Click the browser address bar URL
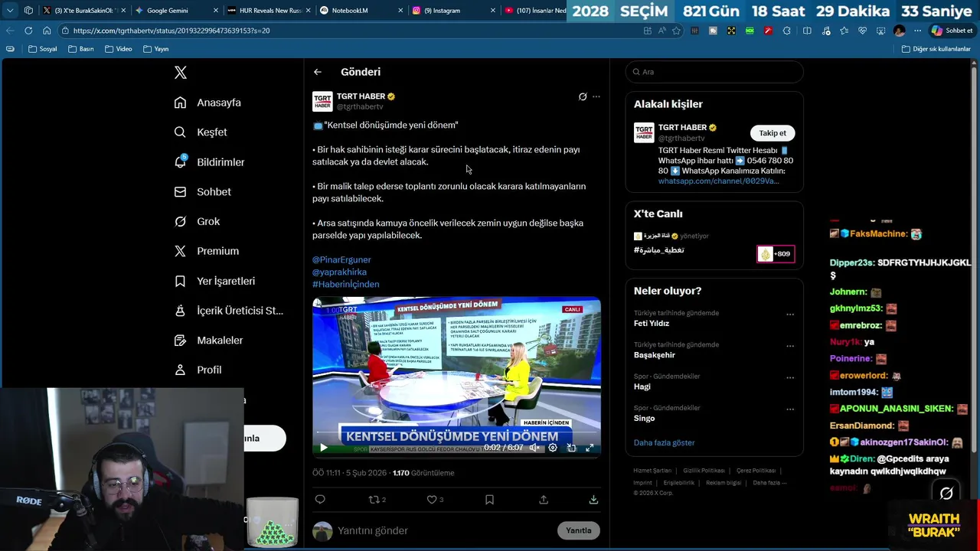The width and height of the screenshot is (980, 551). 171,31
